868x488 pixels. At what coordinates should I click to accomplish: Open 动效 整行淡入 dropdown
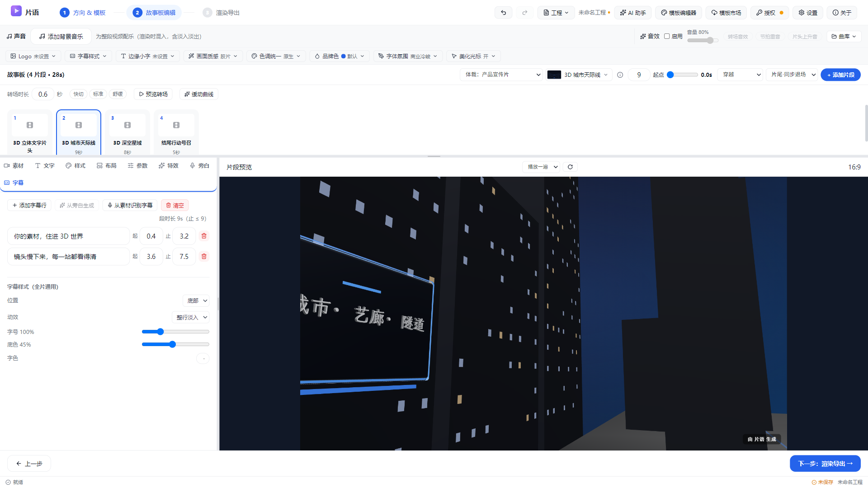click(191, 317)
